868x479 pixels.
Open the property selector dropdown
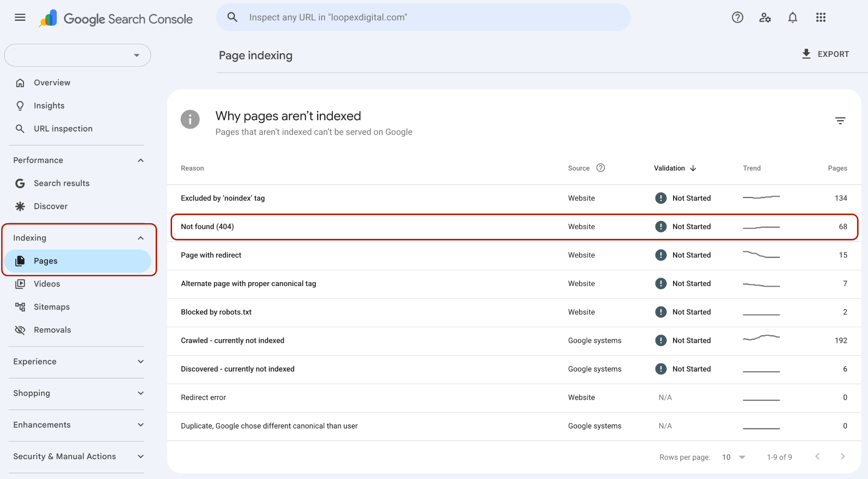click(x=78, y=55)
